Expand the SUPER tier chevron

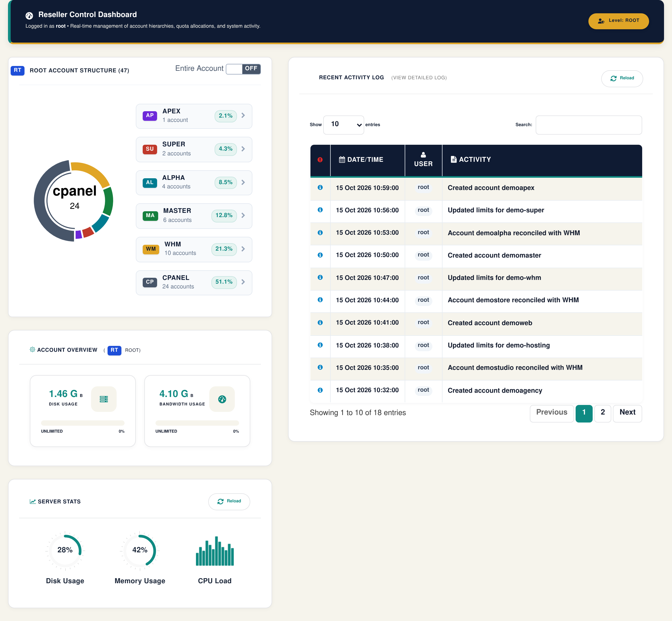tap(243, 149)
